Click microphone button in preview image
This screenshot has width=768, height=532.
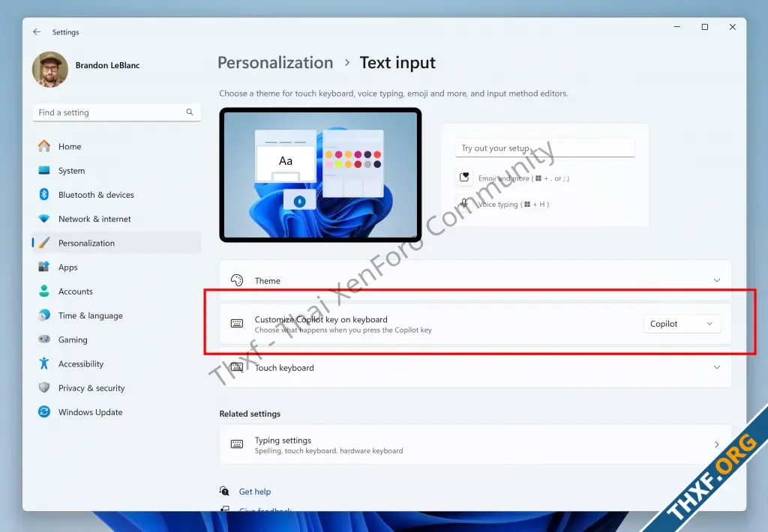[299, 201]
